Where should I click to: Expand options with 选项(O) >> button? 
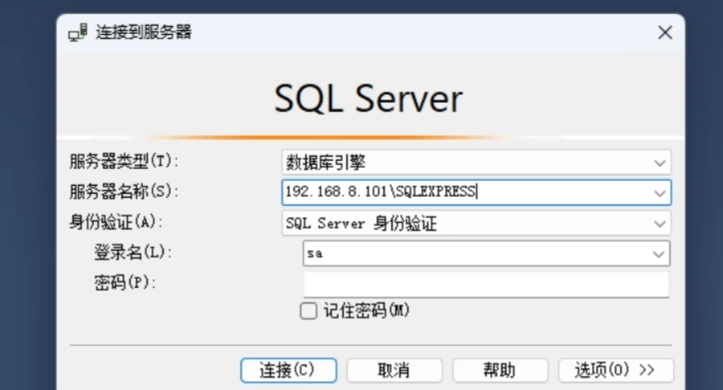click(x=616, y=370)
